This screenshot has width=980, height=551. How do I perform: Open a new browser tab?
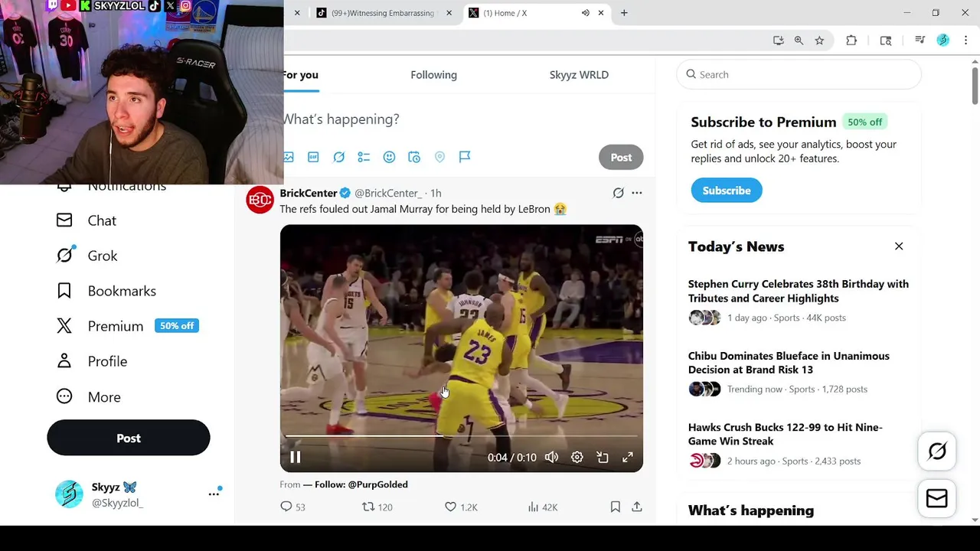pos(624,13)
